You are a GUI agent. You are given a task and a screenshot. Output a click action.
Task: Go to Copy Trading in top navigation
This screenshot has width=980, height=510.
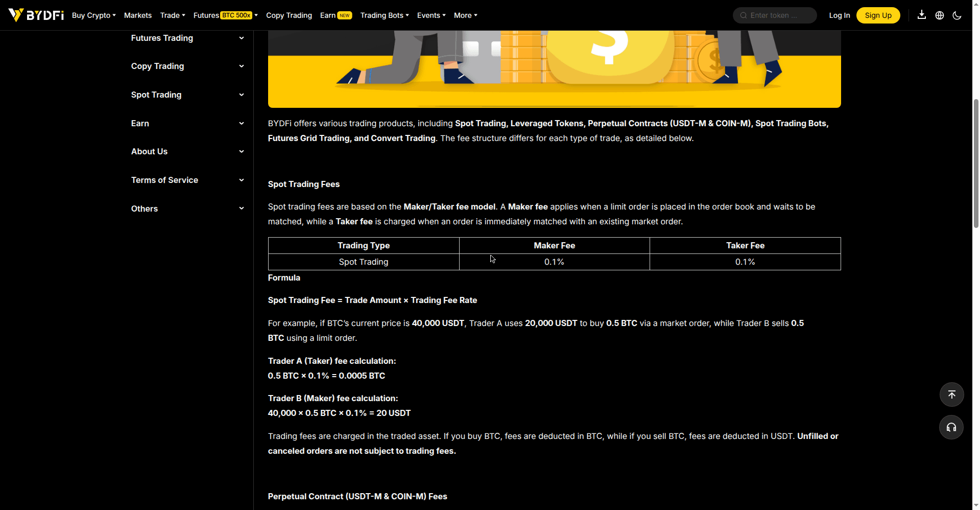click(x=289, y=15)
